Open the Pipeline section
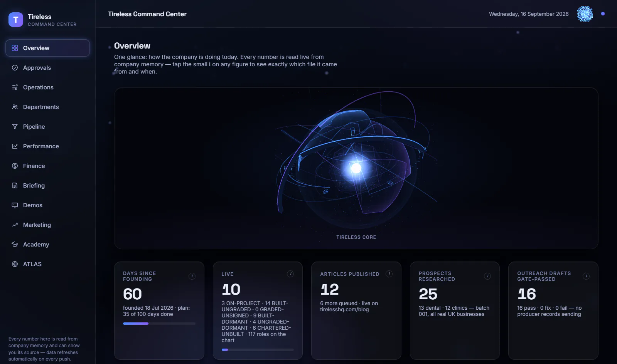The width and height of the screenshot is (617, 364). pyautogui.click(x=48, y=127)
